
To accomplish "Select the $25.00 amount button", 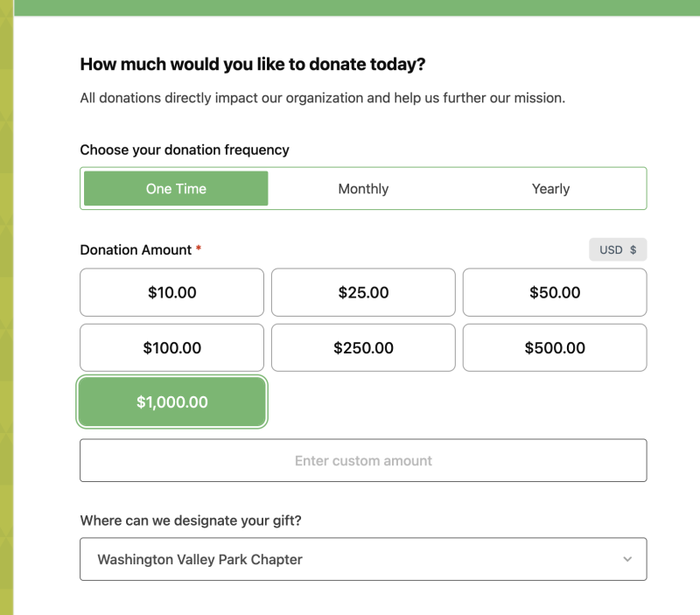I will (363, 292).
